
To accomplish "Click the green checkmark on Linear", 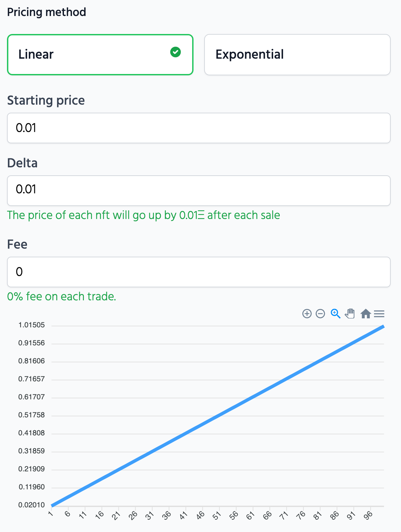I will coord(176,52).
